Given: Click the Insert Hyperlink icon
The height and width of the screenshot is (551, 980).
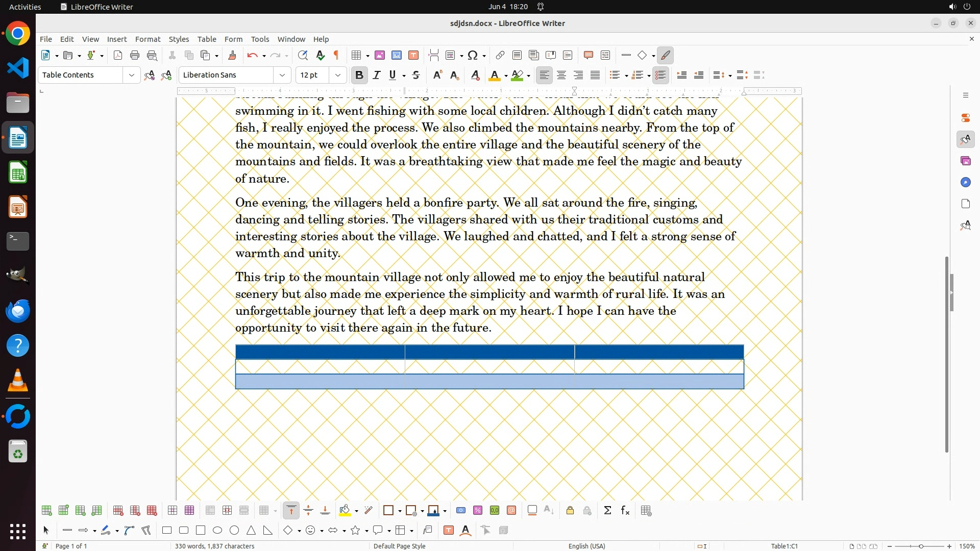Looking at the screenshot, I should point(500,56).
